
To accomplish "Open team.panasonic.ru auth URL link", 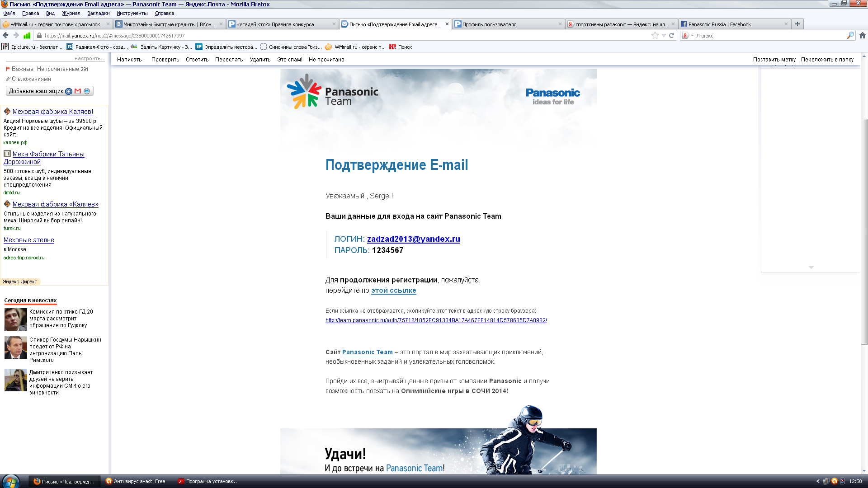I will click(436, 320).
